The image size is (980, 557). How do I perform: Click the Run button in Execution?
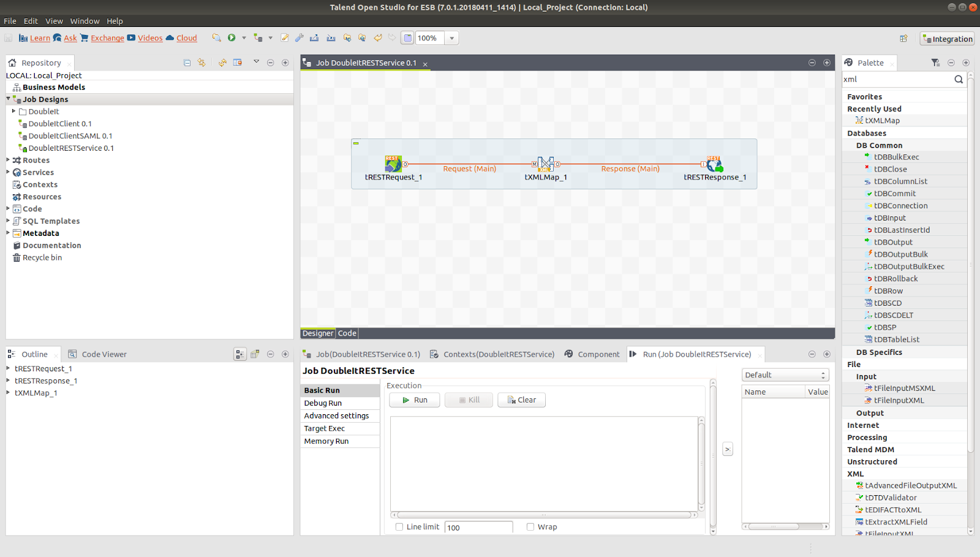[415, 400]
